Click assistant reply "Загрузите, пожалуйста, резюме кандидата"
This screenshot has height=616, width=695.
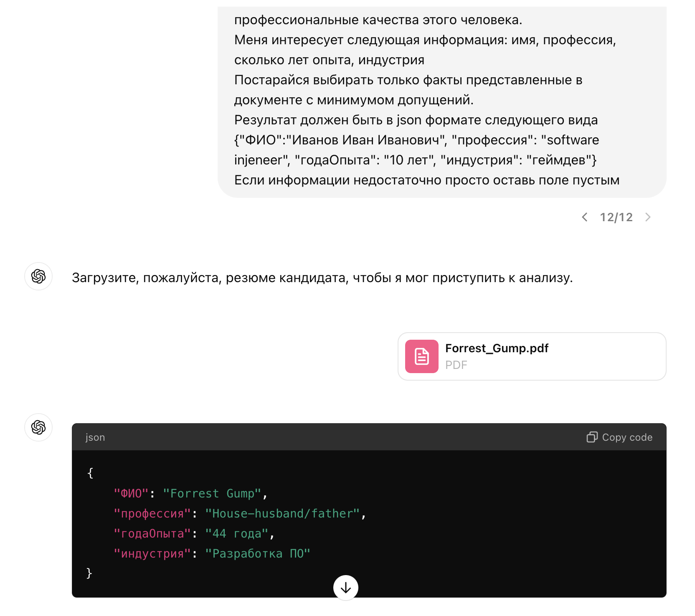tap(322, 278)
